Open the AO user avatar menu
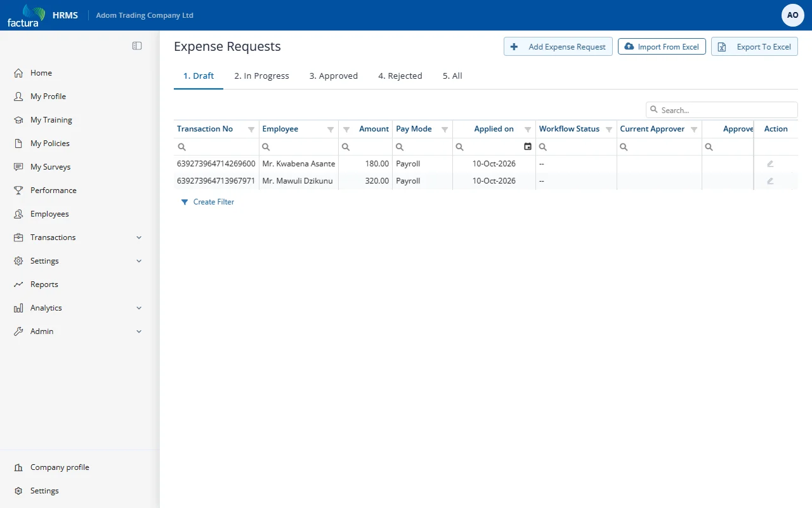812x508 pixels. (793, 15)
